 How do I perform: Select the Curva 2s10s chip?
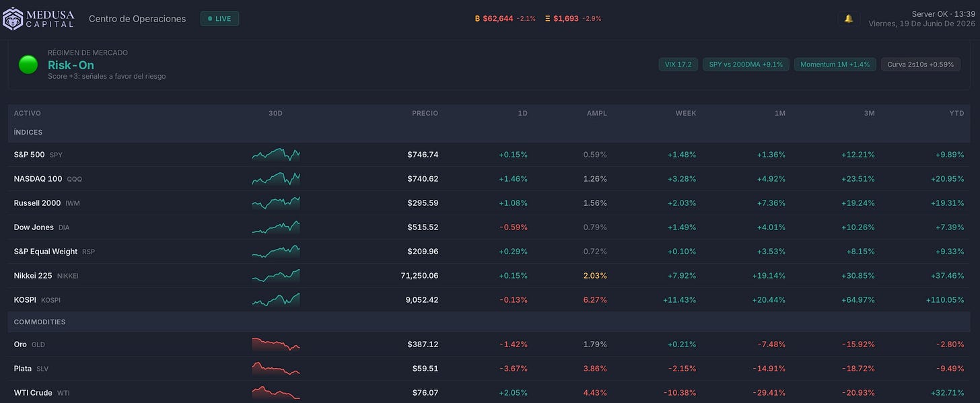(920, 65)
